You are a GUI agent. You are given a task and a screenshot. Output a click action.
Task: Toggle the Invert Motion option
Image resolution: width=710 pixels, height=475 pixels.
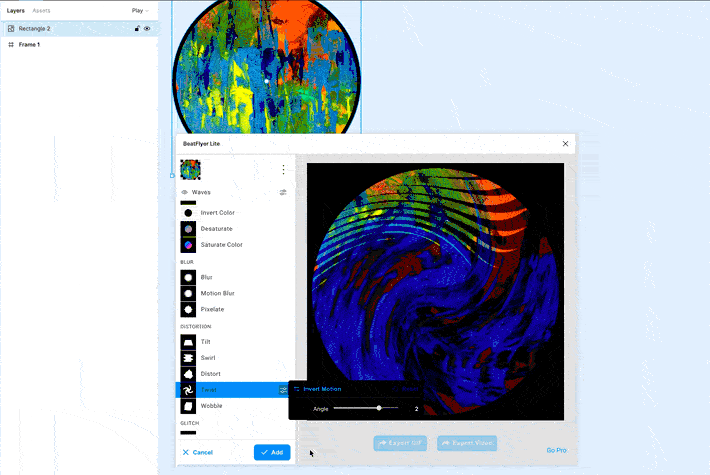pyautogui.click(x=318, y=389)
